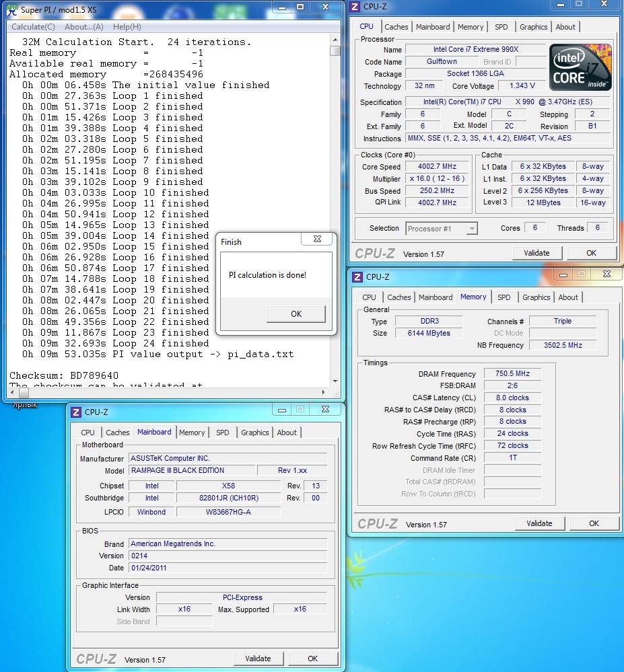Click CPU-Z icon in Mainboard window title bar
Screen dimensions: 624x672
coord(75,412)
